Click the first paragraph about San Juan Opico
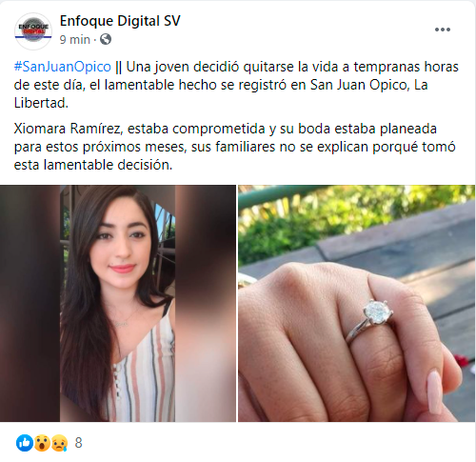 pyautogui.click(x=236, y=85)
